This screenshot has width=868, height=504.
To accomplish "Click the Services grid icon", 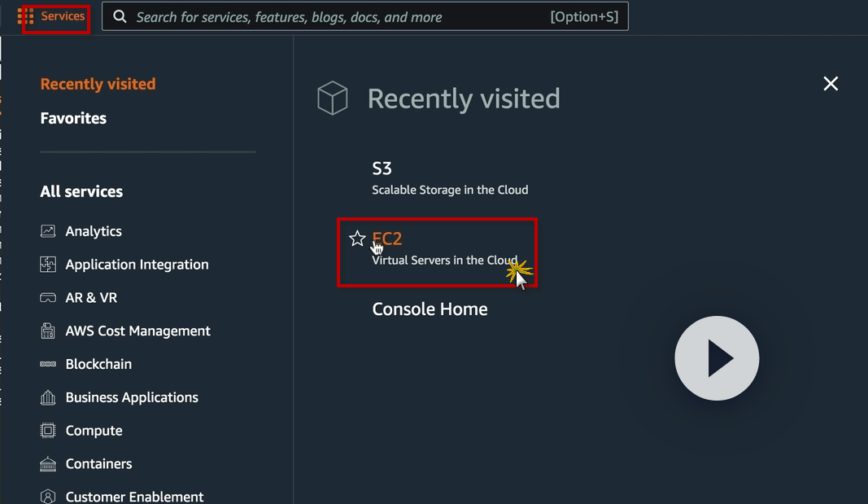I will 25,16.
